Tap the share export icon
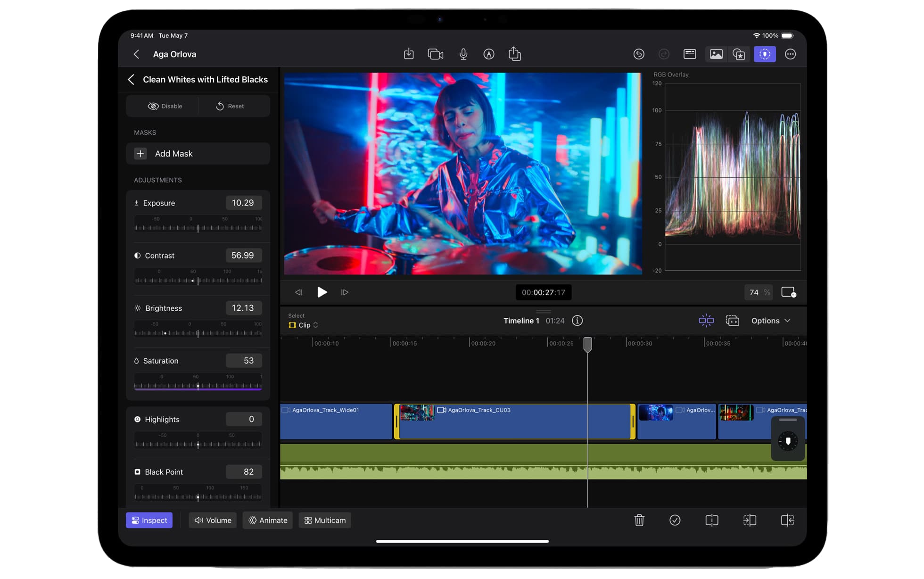Viewport: 924px width, 579px height. [x=515, y=54]
